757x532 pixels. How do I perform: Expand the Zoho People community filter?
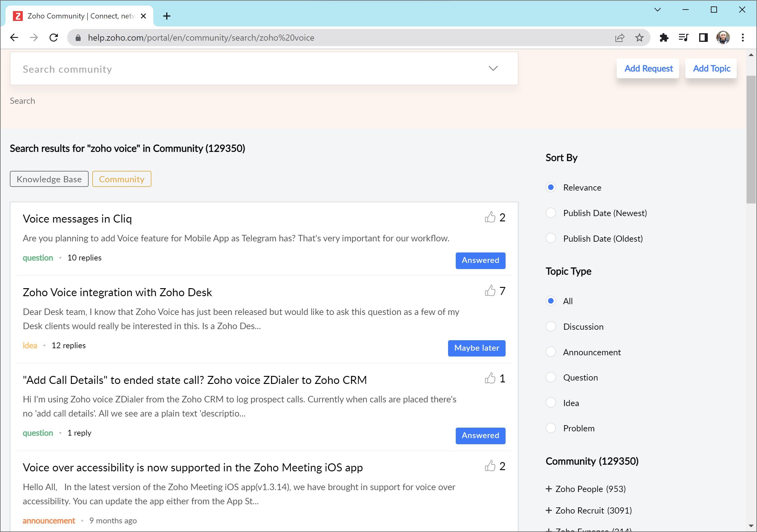click(x=549, y=489)
